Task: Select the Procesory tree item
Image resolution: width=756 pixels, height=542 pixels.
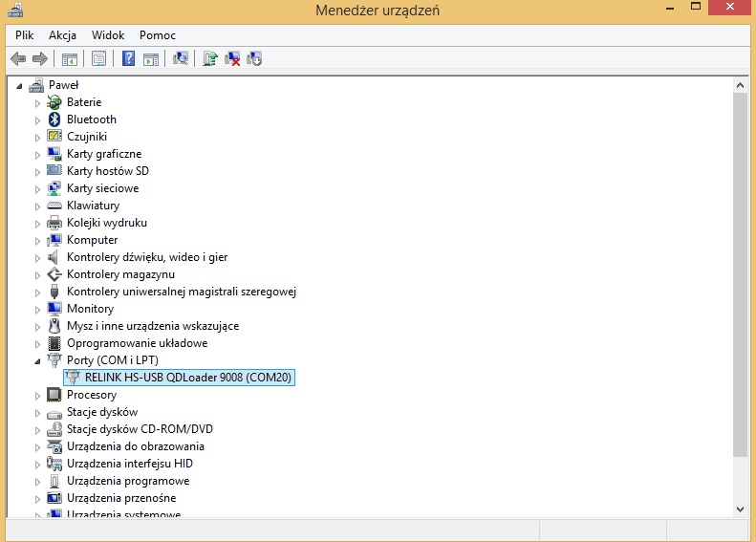Action: (91, 395)
